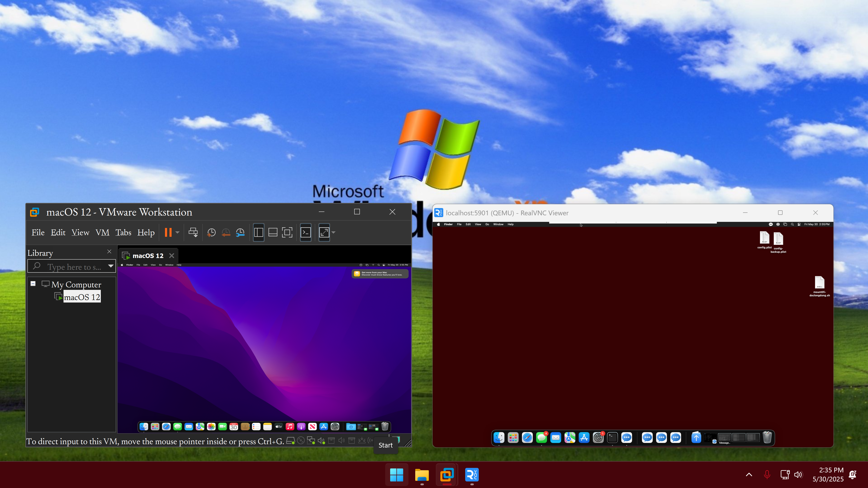This screenshot has height=488, width=868.
Task: Select macOS 12 in library tree
Action: [x=82, y=297]
